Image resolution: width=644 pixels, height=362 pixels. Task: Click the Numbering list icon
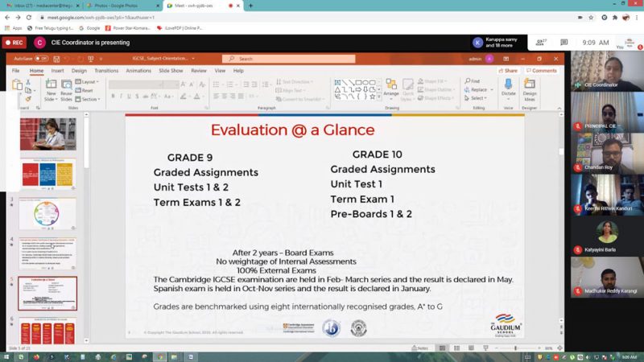[230, 84]
